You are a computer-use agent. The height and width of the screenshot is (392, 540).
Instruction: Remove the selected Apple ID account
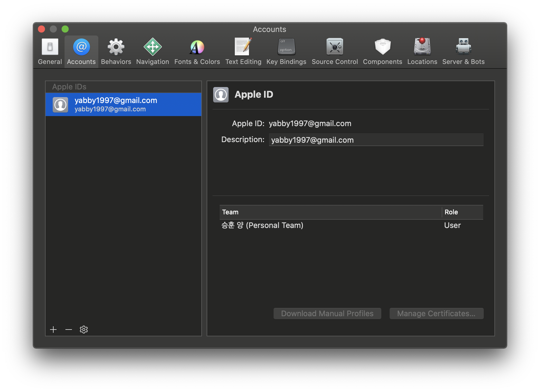click(68, 329)
